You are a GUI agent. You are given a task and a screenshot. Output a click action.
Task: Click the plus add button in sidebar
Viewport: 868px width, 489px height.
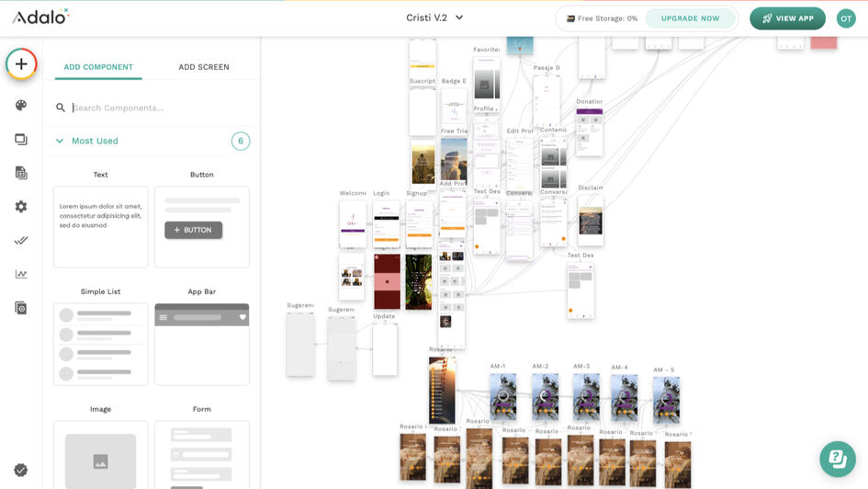pos(21,64)
